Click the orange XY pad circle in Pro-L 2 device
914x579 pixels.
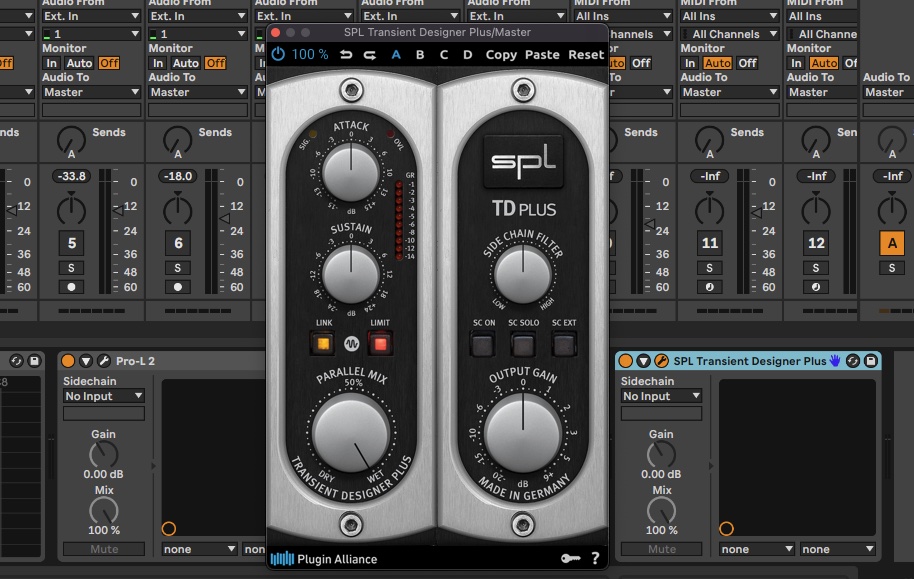click(168, 528)
